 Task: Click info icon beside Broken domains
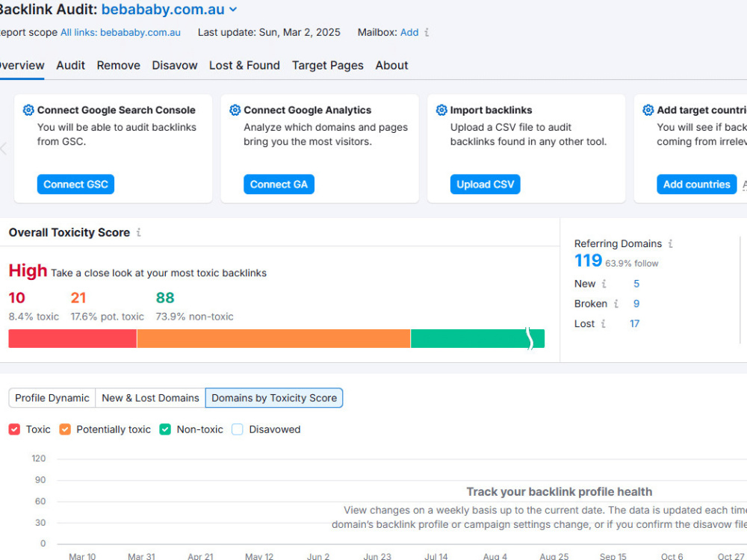[x=616, y=304]
